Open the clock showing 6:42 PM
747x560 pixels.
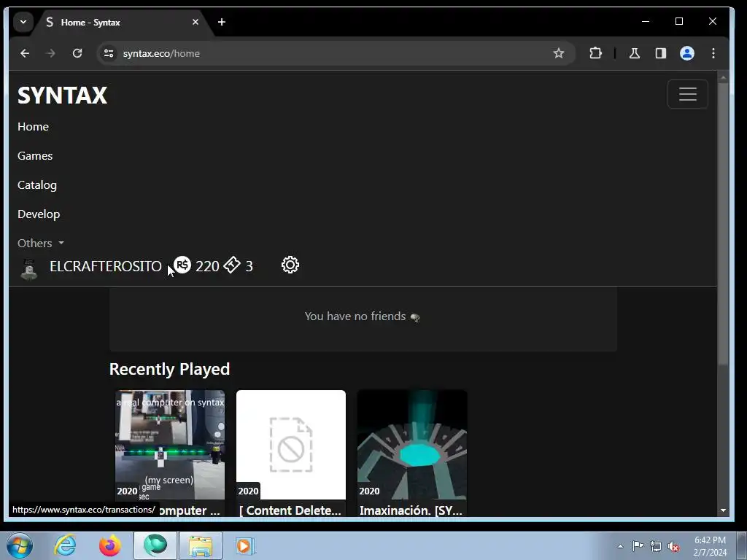point(710,546)
